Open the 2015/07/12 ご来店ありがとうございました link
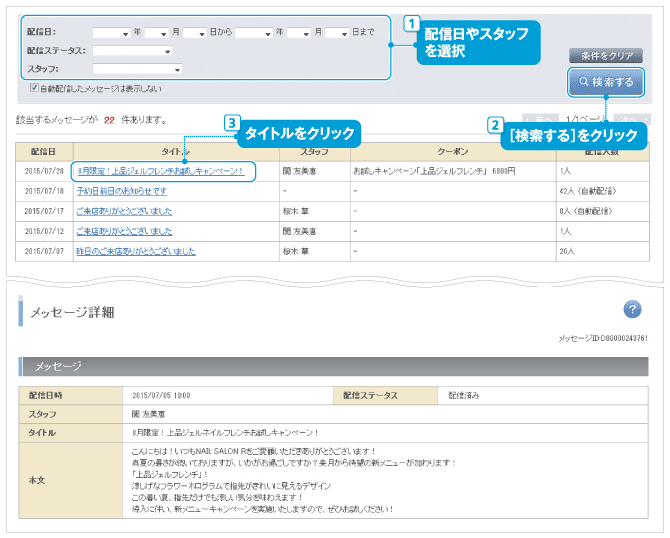Screen dimensions: 670x538 click(124, 231)
